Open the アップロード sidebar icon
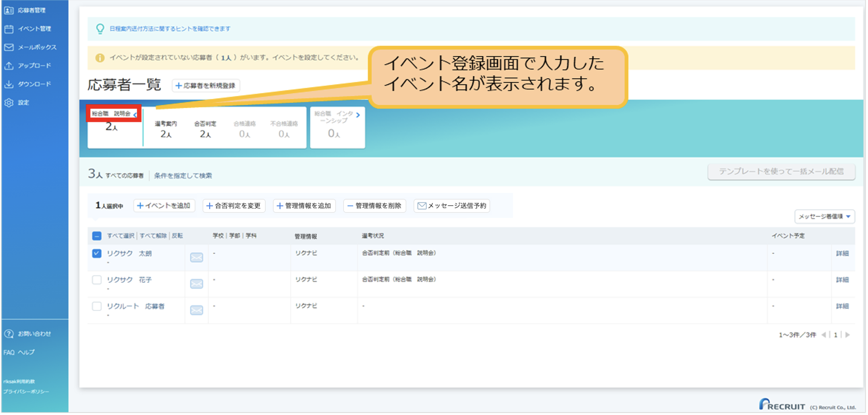The height and width of the screenshot is (415, 868). click(x=9, y=66)
